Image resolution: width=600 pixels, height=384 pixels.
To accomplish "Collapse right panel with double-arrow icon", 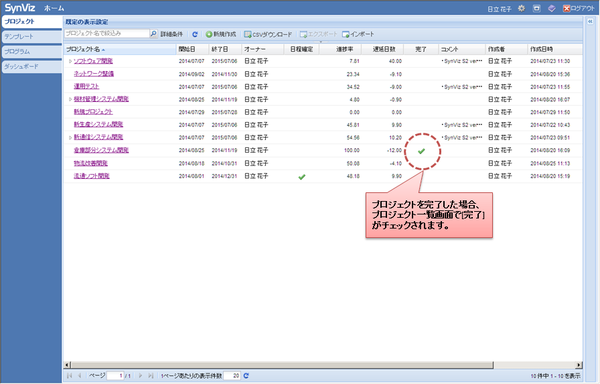I will (590, 22).
